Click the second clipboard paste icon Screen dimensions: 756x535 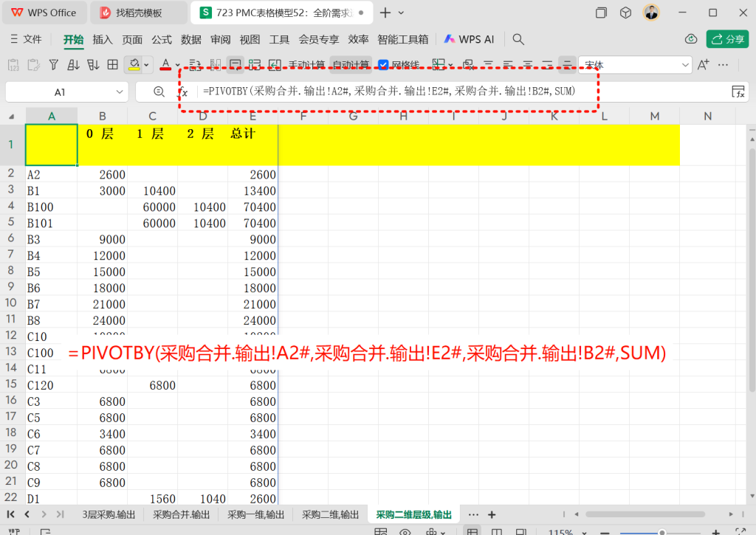(x=34, y=65)
